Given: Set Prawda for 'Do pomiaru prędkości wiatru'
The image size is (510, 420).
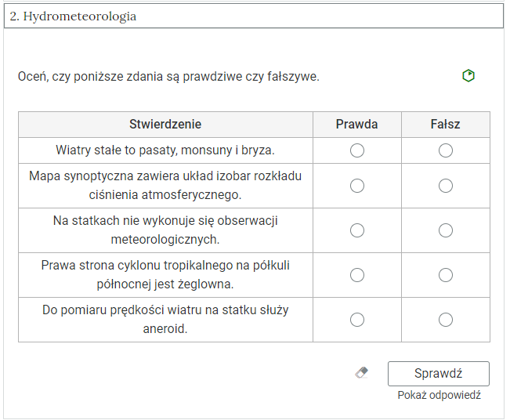Looking at the screenshot, I should pyautogui.click(x=356, y=320).
